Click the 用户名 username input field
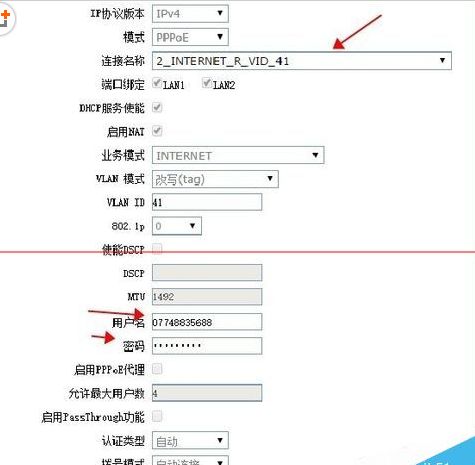Image resolution: width=475 pixels, height=465 pixels. 207,322
